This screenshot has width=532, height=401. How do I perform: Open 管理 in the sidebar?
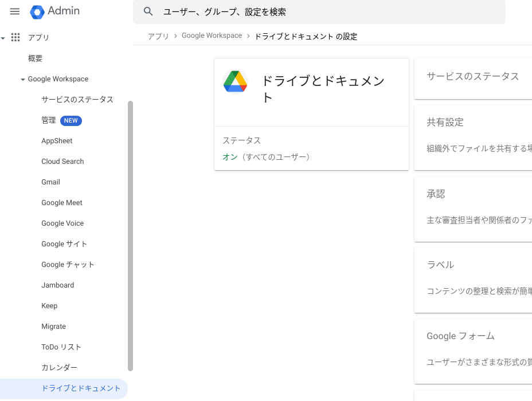coord(49,120)
